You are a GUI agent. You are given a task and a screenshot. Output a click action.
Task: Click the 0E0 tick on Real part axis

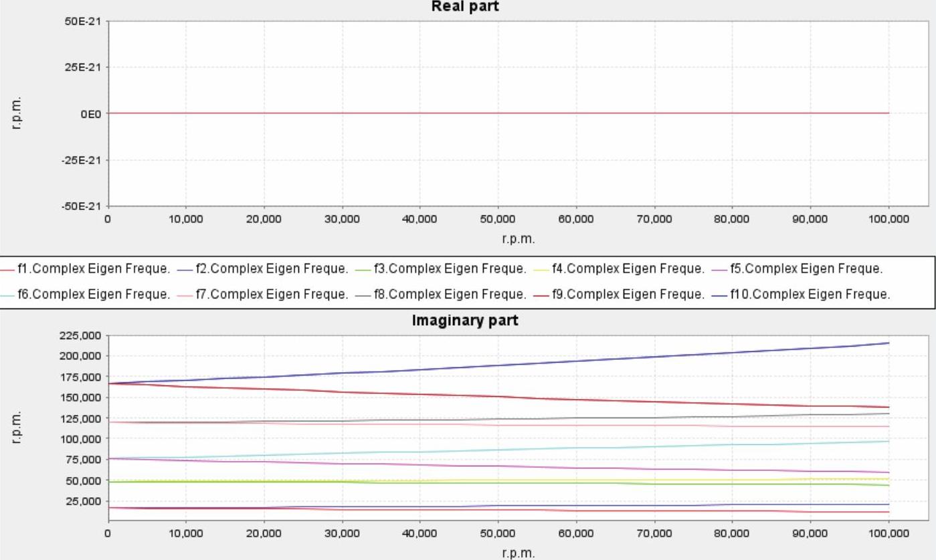click(x=90, y=114)
